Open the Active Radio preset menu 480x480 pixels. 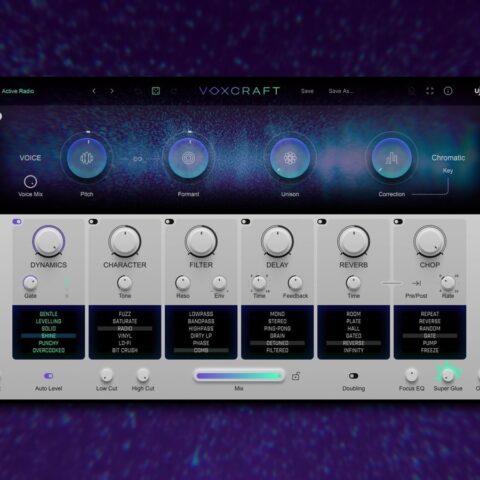pos(18,91)
